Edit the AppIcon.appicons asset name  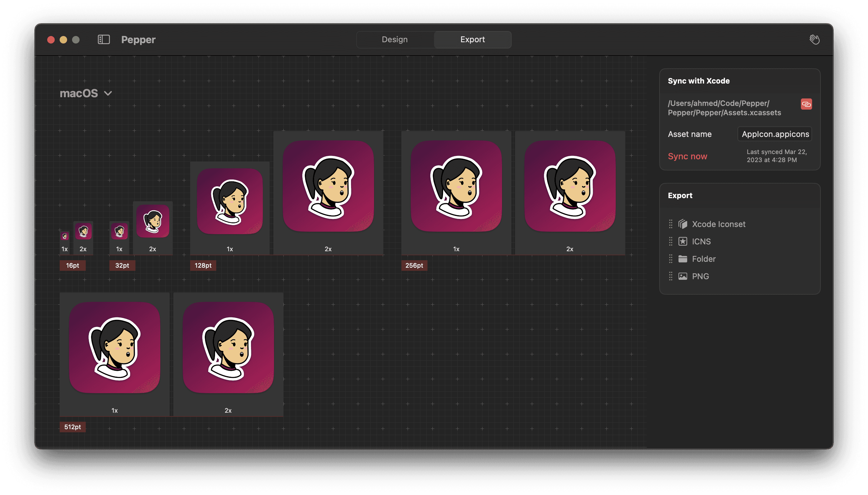pyautogui.click(x=774, y=134)
